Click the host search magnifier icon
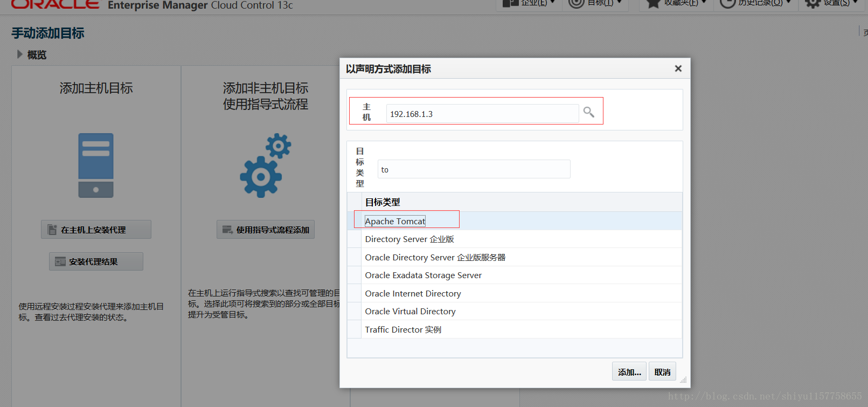 [x=588, y=112]
